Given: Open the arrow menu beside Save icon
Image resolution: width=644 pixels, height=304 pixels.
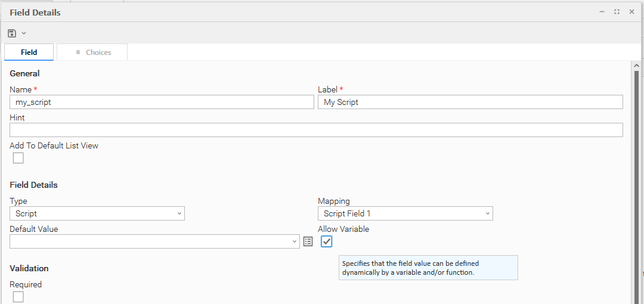Looking at the screenshot, I should (24, 33).
